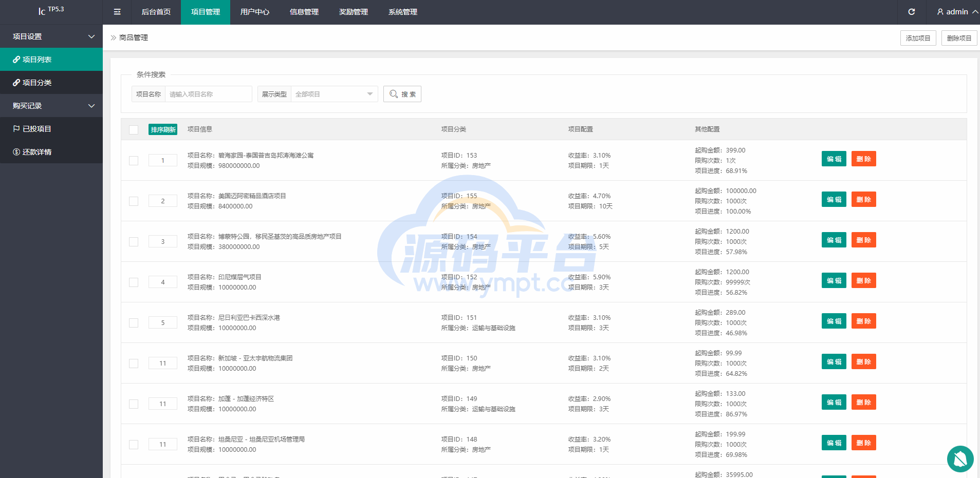The height and width of the screenshot is (478, 980).
Task: Click the 排序刷新 button
Action: pyautogui.click(x=163, y=129)
